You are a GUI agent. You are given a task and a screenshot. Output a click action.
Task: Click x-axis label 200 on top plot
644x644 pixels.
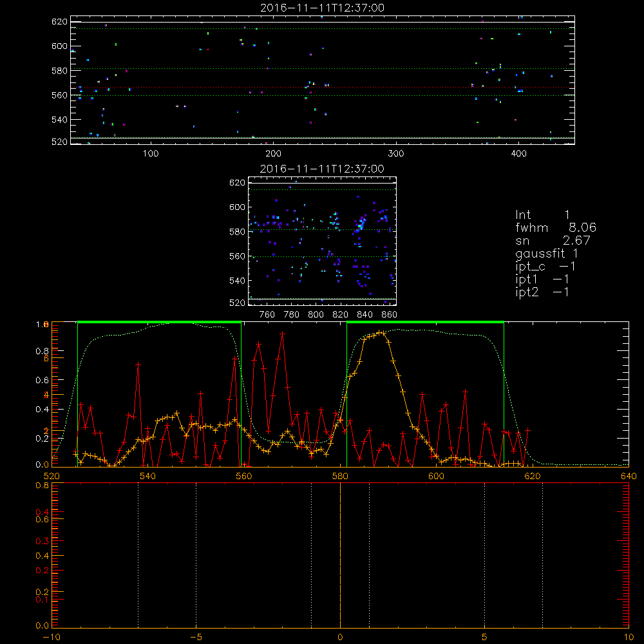pyautogui.click(x=273, y=154)
